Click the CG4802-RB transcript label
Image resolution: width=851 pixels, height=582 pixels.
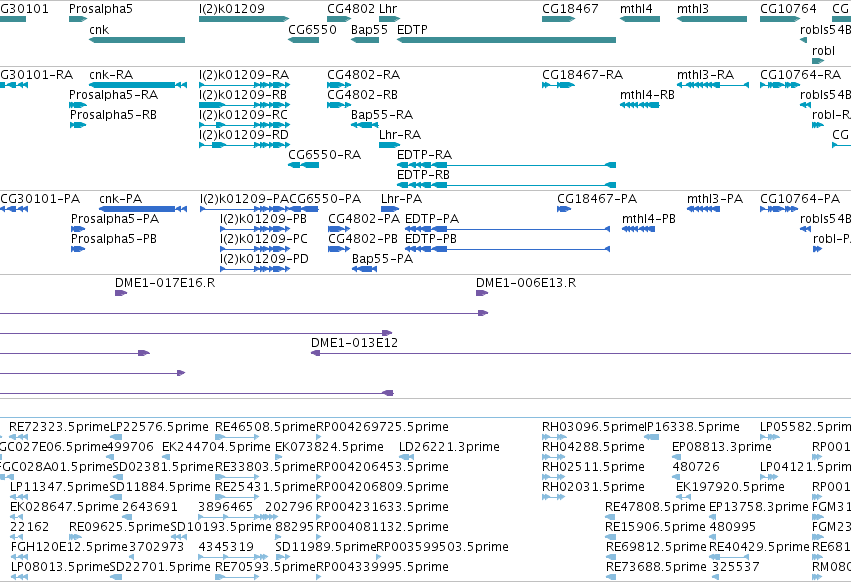tap(363, 94)
